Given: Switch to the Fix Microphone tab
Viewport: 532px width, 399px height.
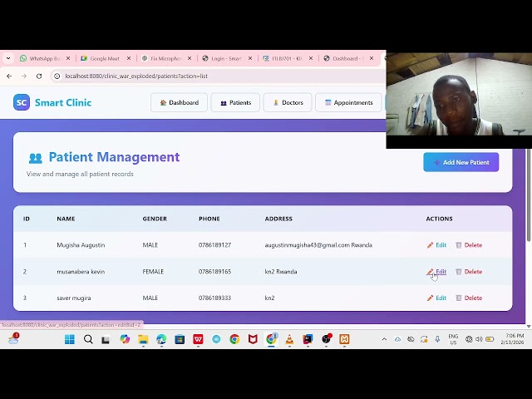Looking at the screenshot, I should 166,58.
